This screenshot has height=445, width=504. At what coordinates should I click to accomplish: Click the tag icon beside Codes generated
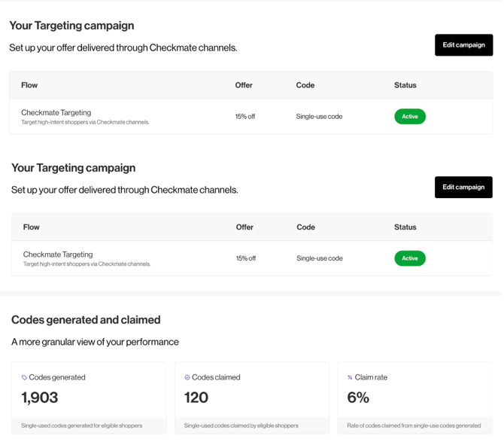coord(24,378)
